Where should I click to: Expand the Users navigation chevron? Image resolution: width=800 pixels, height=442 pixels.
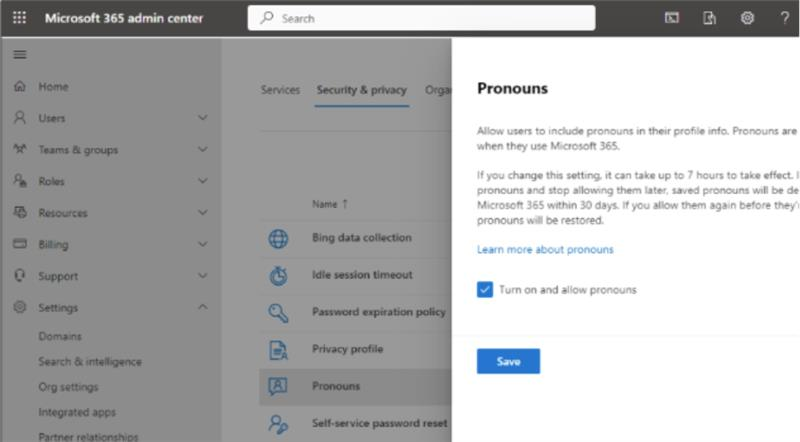click(203, 118)
